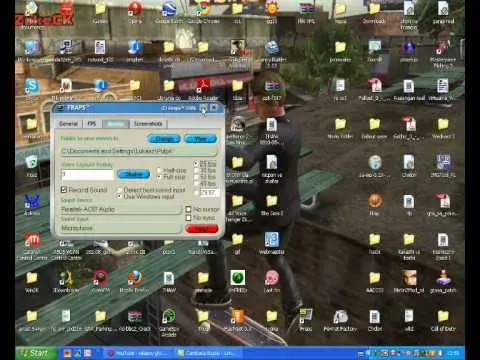Select the Call of Duty folder
The width and height of the screenshot is (480, 360).
coord(443,320)
